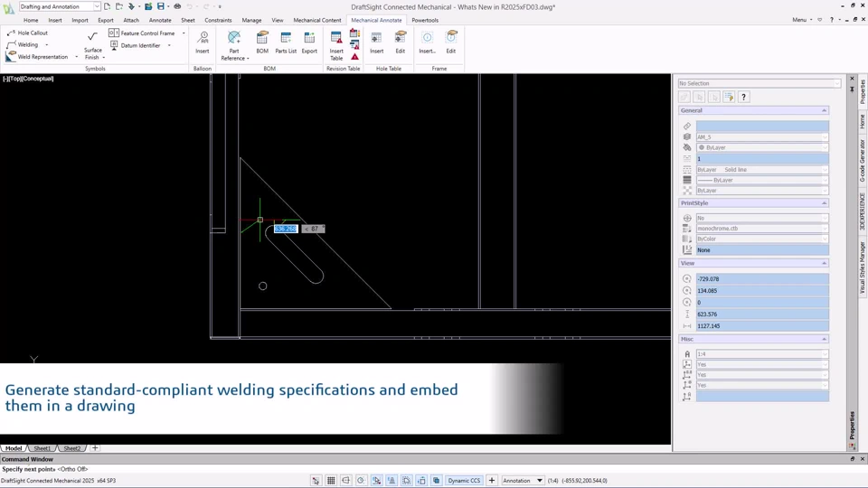868x488 pixels.
Task: Toggle Snap mode in status bar
Action: (x=316, y=480)
